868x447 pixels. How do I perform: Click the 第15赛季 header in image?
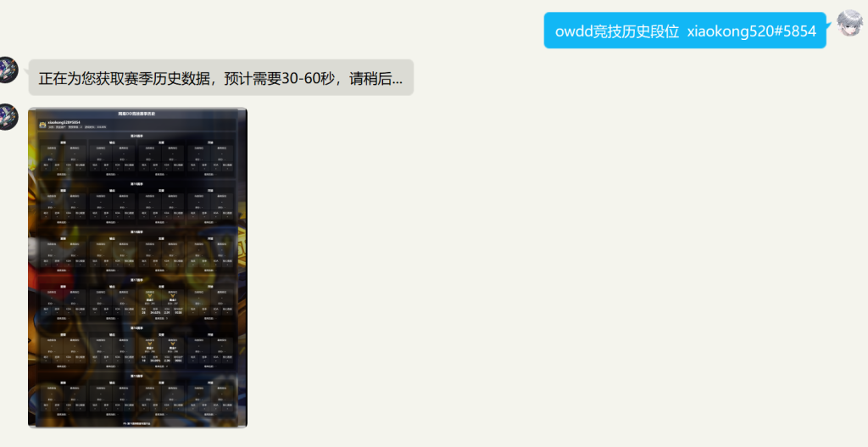137,375
